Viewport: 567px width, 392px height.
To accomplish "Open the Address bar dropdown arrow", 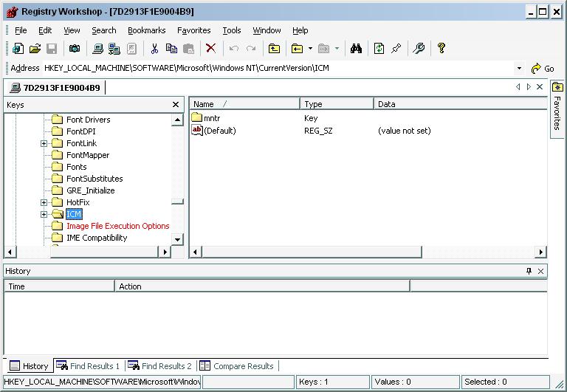I will click(520, 68).
